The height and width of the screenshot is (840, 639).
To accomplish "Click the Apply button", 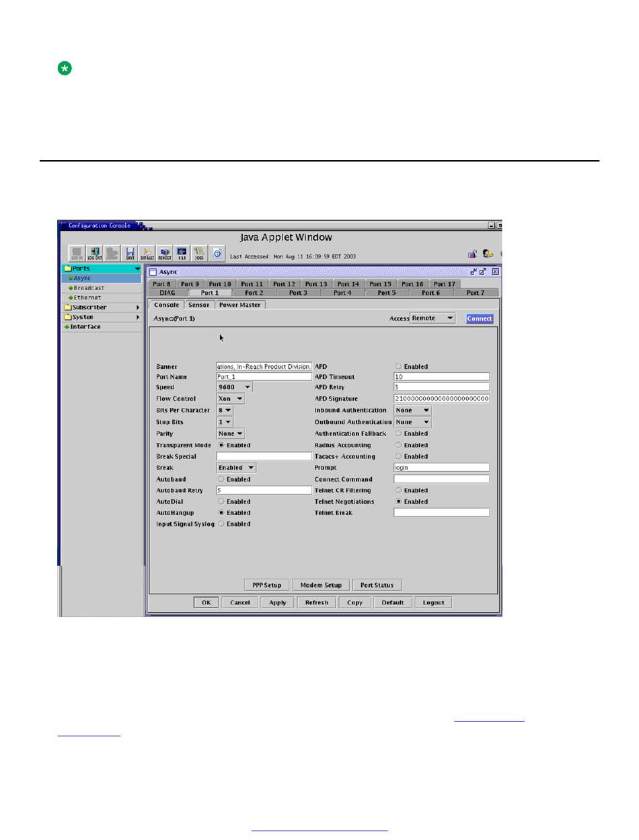I will (x=278, y=602).
